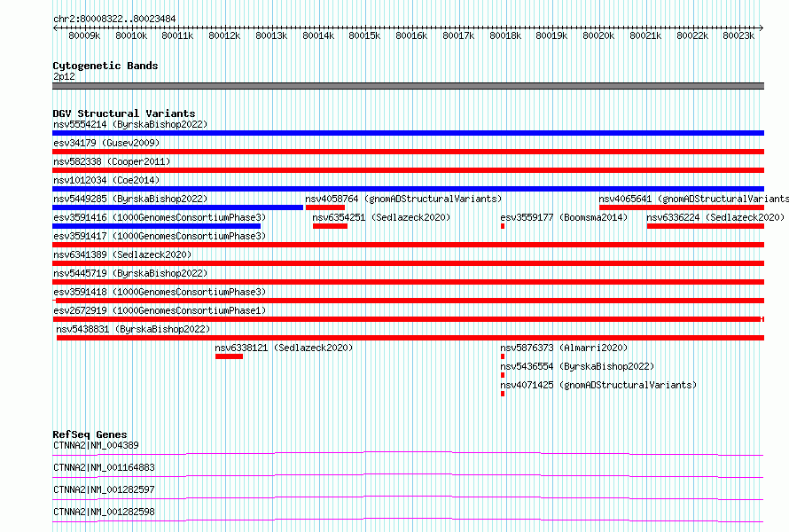Click the short red nsv6354251 bar
The width and height of the screenshot is (789, 532).
point(330,226)
